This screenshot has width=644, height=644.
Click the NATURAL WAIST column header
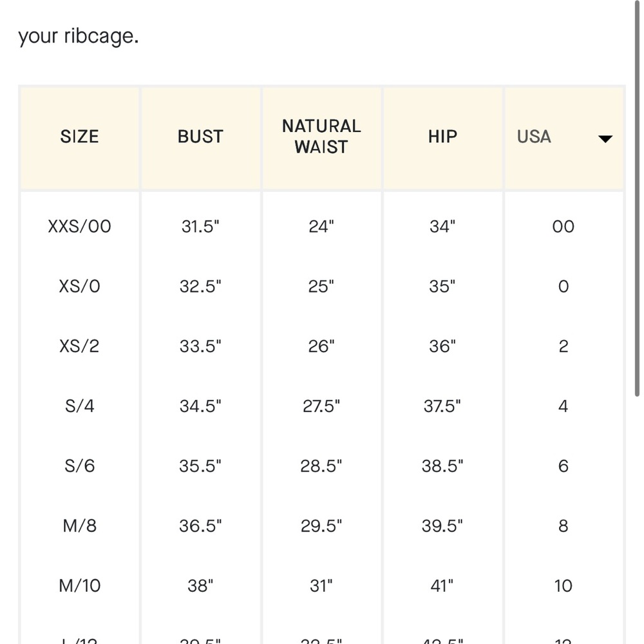tap(321, 137)
